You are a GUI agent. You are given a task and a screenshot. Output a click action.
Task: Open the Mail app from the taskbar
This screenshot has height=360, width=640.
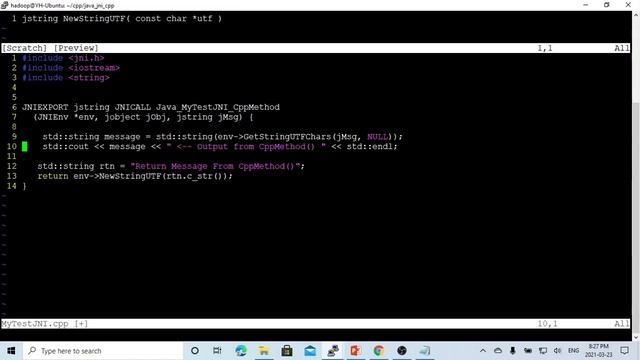coord(310,351)
